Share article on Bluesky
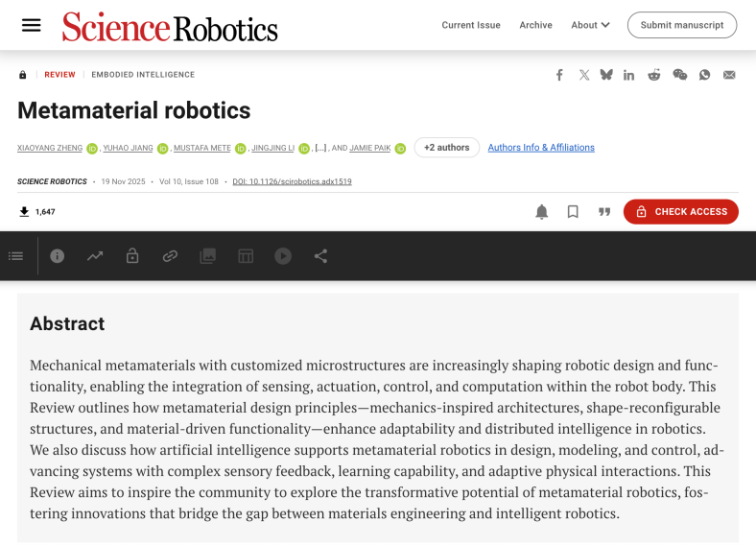 click(x=606, y=75)
